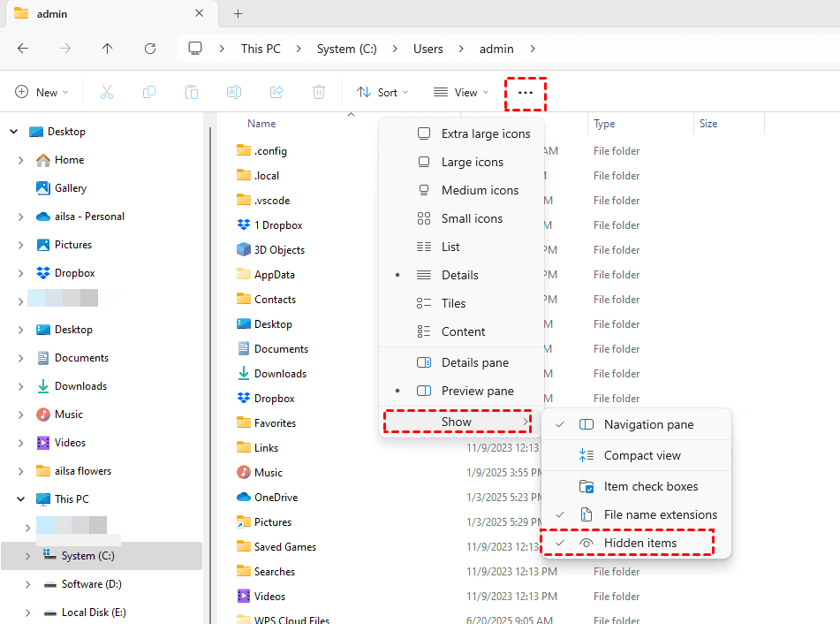
Task: Toggle Hidden items in Show submenu
Action: click(639, 543)
